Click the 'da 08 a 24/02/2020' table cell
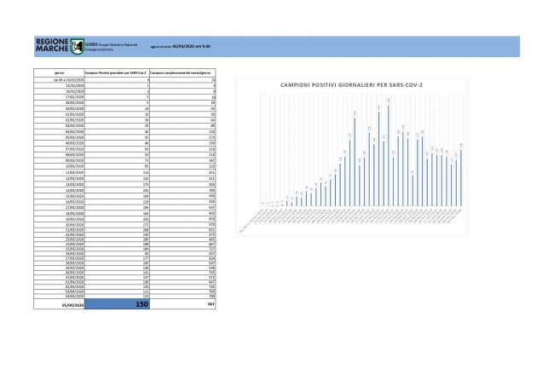The height and width of the screenshot is (392, 554). click(60, 79)
